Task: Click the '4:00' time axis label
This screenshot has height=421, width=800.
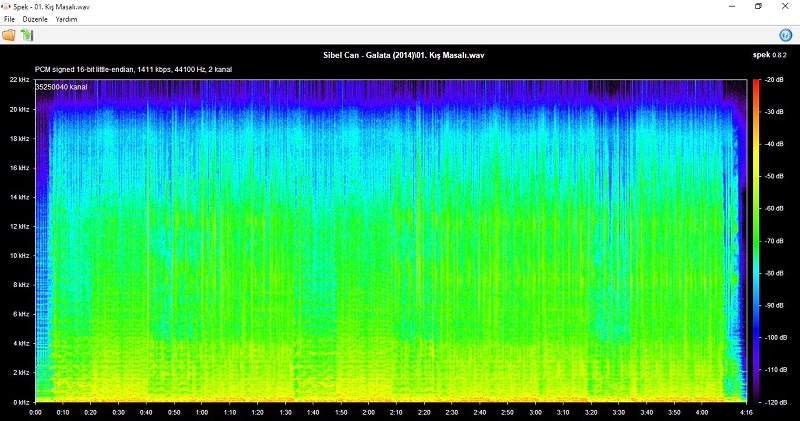Action: pyautogui.click(x=702, y=412)
